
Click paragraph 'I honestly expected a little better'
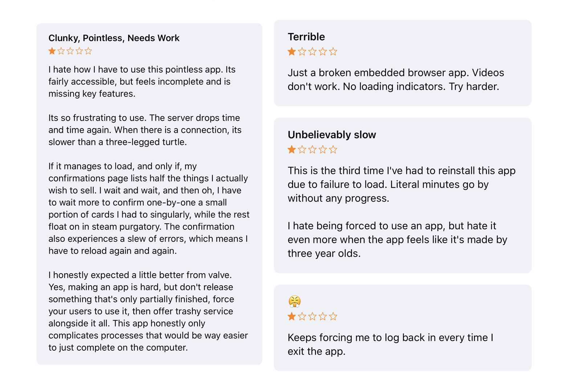pos(148,311)
